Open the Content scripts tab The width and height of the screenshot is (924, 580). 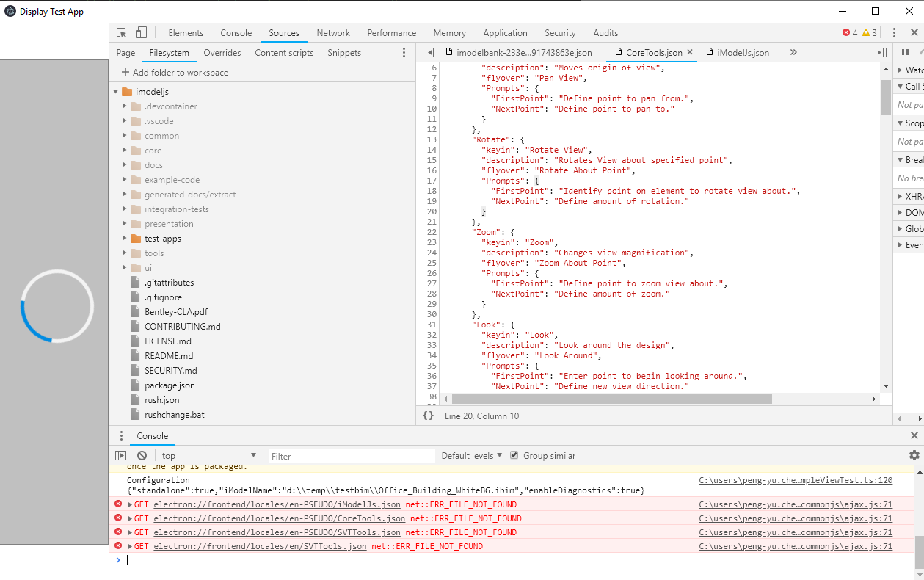[x=284, y=53]
